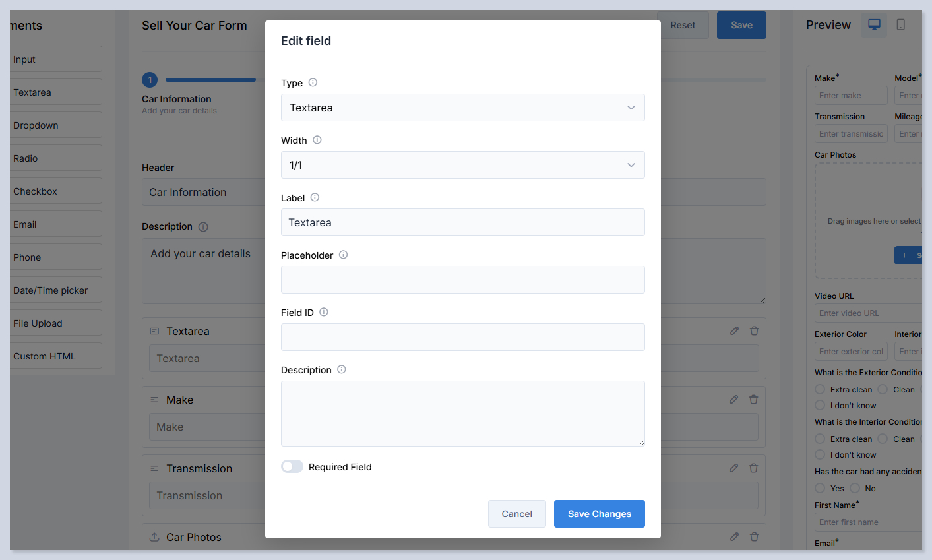This screenshot has height=560, width=932.
Task: Click the edit pencil on Textarea field
Action: (x=734, y=331)
